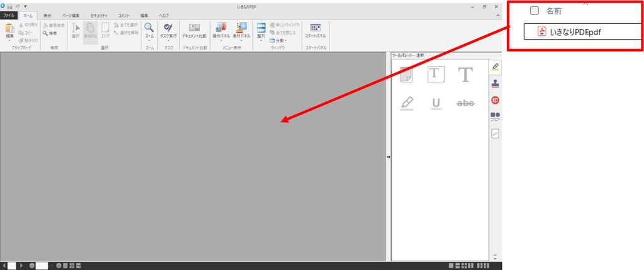Image resolution: width=644 pixels, height=270 pixels.
Task: Launch ドキュメント比較 document compare
Action: (194, 31)
